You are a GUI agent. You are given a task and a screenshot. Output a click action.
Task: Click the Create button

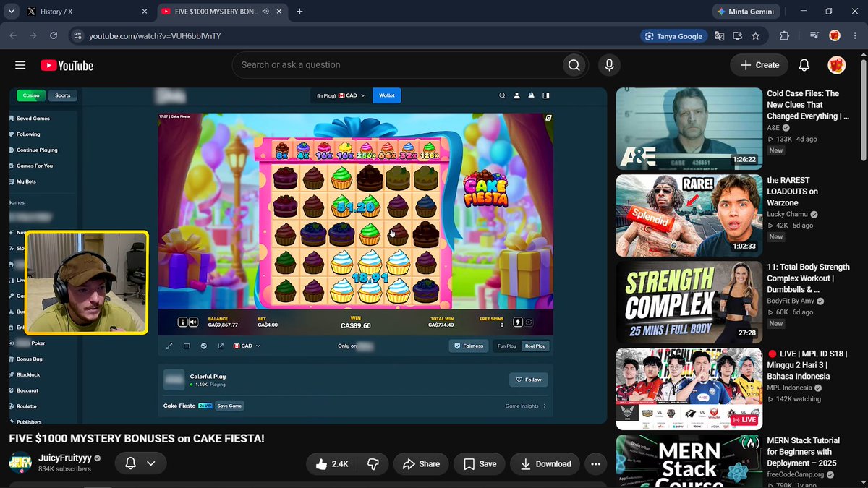click(759, 65)
